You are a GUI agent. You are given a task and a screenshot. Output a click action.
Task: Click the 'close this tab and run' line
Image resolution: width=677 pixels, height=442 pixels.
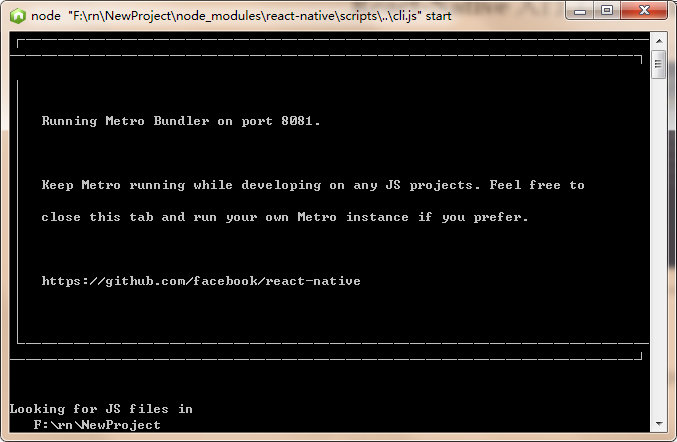[285, 217]
